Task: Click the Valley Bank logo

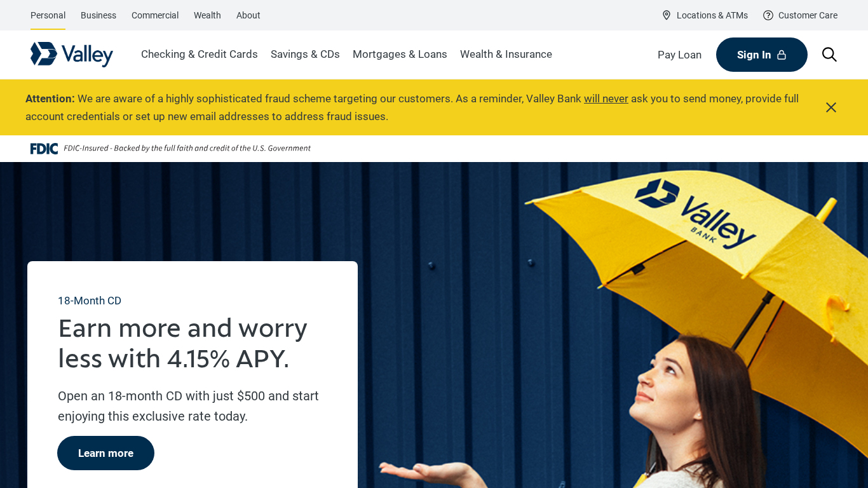Action: [x=71, y=55]
